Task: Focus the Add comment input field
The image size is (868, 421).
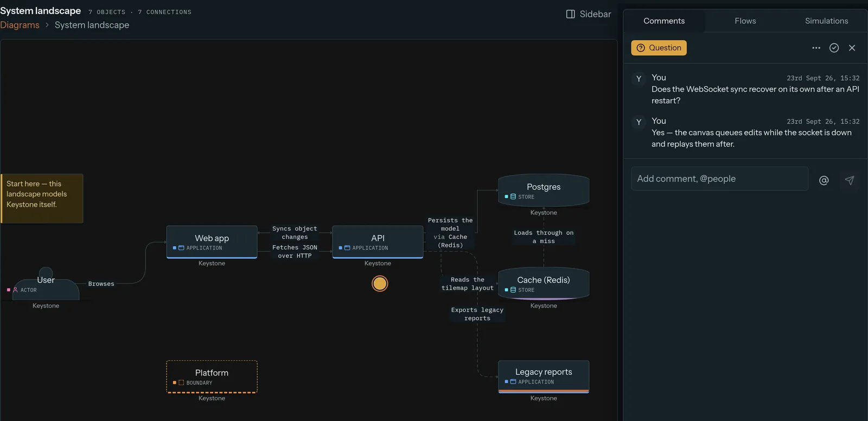Action: click(x=719, y=178)
